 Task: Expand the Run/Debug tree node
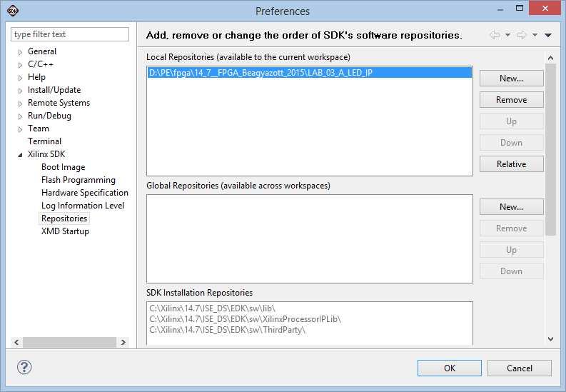click(20, 116)
